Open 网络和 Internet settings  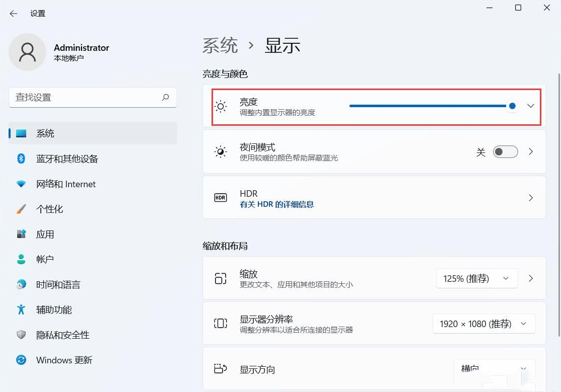[65, 184]
